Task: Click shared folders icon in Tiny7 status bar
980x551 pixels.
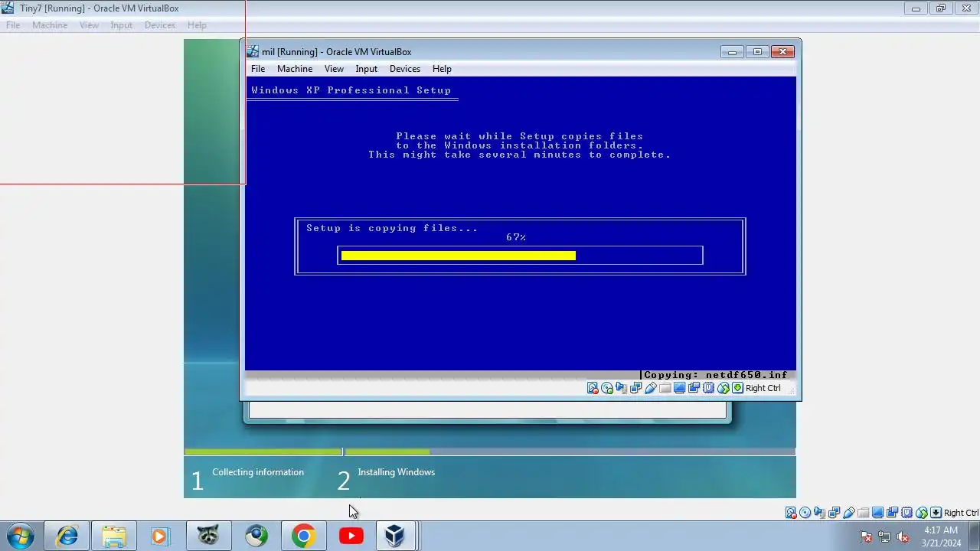Action: point(864,513)
